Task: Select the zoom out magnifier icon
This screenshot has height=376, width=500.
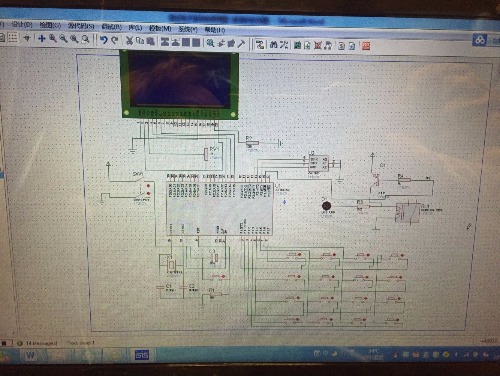Action: coord(63,39)
